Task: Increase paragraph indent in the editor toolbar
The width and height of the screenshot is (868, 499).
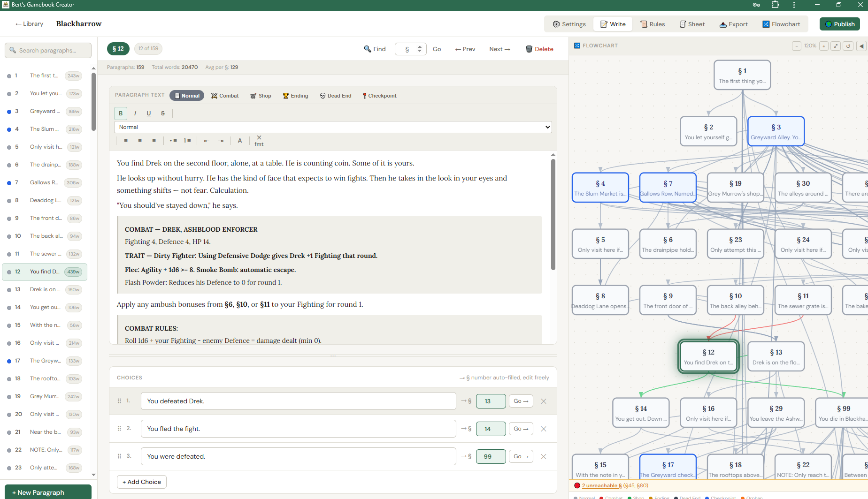Action: (x=221, y=140)
